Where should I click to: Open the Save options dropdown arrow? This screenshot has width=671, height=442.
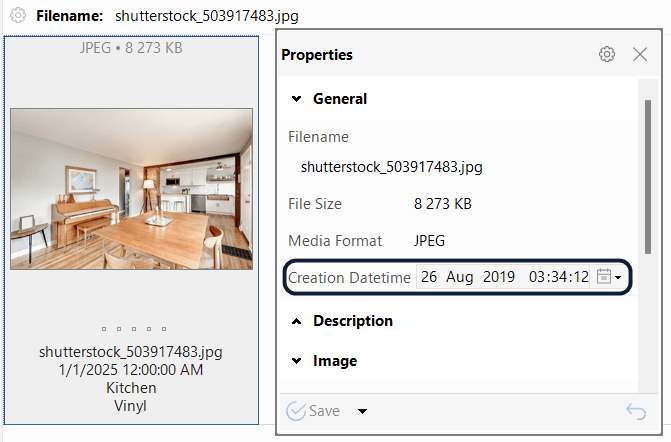coord(362,411)
